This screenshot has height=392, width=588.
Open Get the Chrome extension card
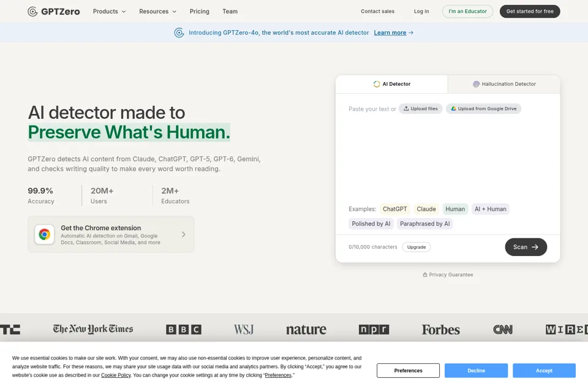click(111, 235)
